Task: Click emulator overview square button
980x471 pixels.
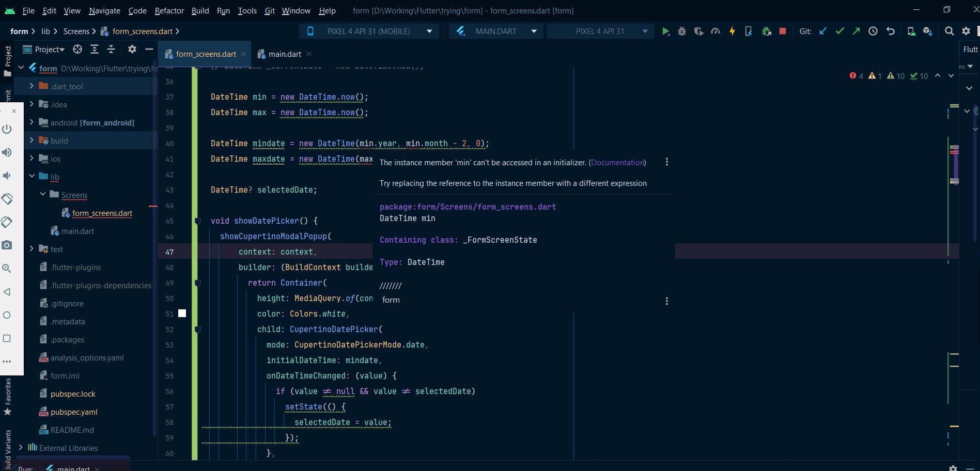Action: (7, 338)
